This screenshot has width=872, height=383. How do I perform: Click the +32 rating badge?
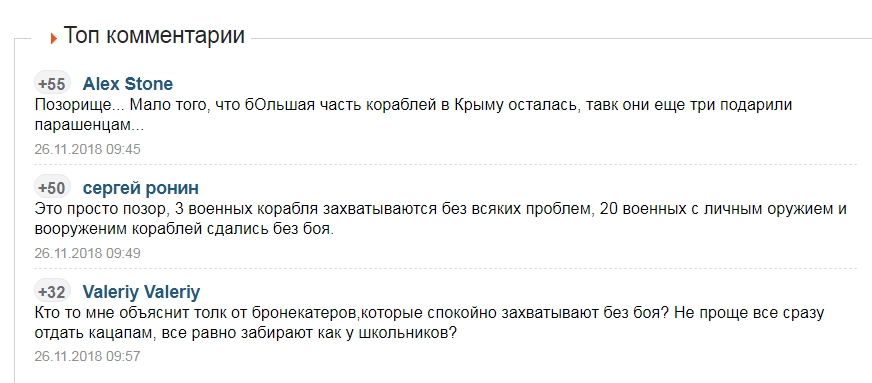click(52, 292)
